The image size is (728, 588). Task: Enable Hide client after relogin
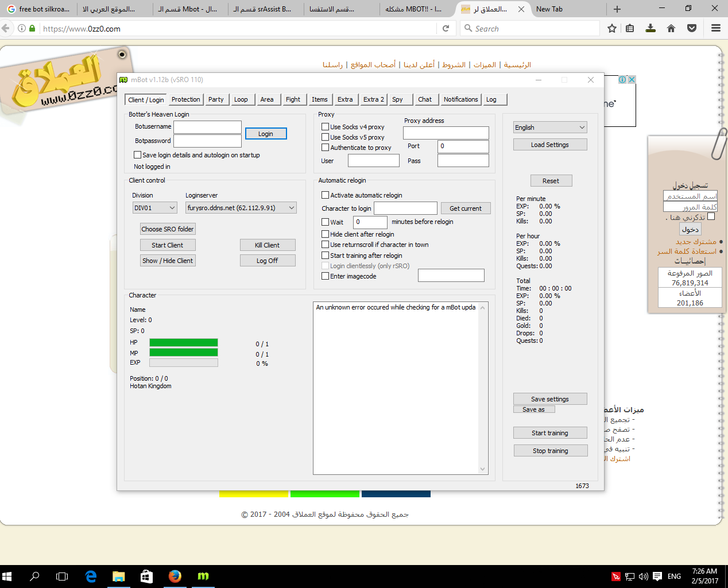pyautogui.click(x=326, y=234)
